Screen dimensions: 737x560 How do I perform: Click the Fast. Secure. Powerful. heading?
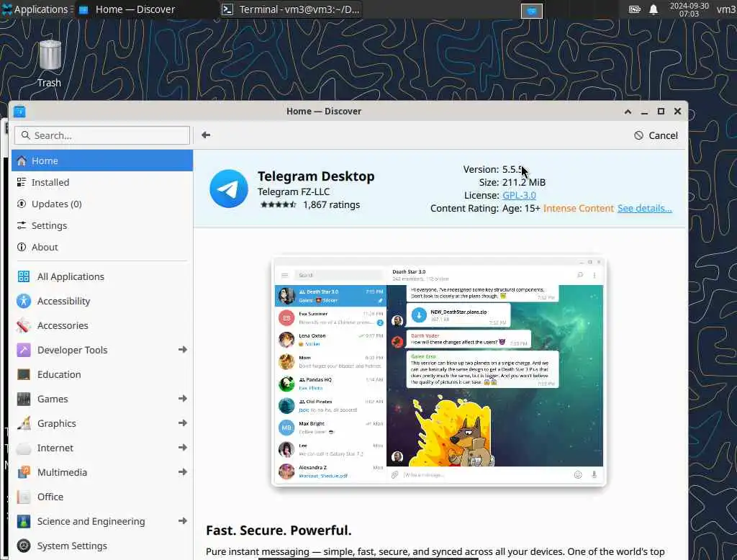click(279, 530)
